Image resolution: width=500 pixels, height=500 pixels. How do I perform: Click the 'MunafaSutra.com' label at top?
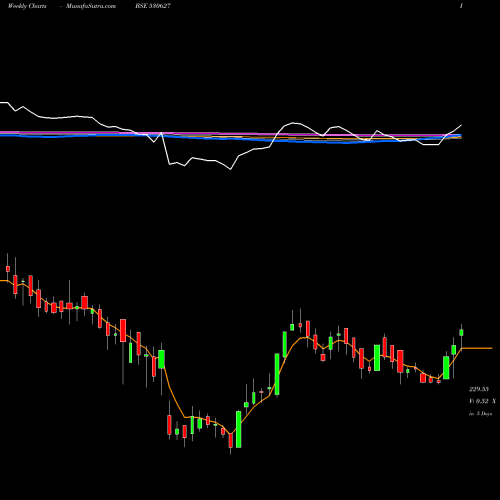pos(91,6)
